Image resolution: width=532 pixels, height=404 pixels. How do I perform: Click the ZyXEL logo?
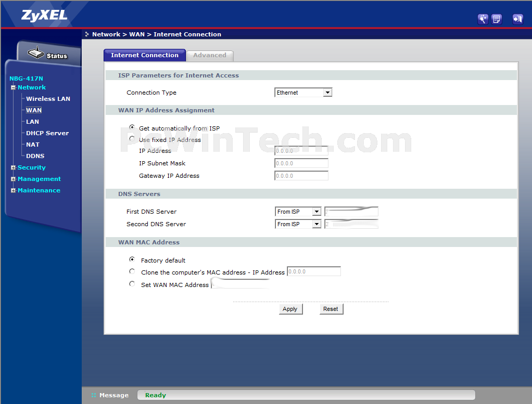coord(44,15)
